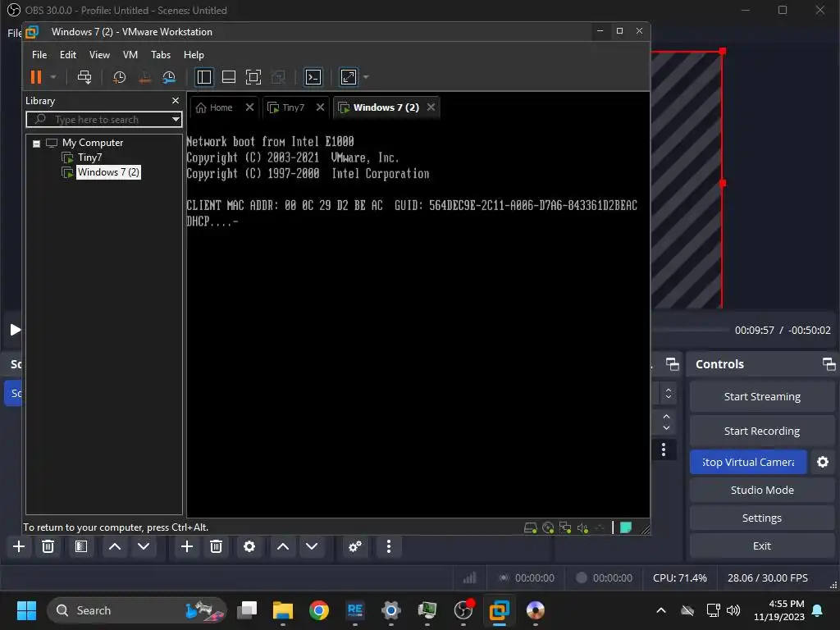Viewport: 840px width, 630px height.
Task: Click the CD/DVD device status icon
Action: click(x=548, y=528)
